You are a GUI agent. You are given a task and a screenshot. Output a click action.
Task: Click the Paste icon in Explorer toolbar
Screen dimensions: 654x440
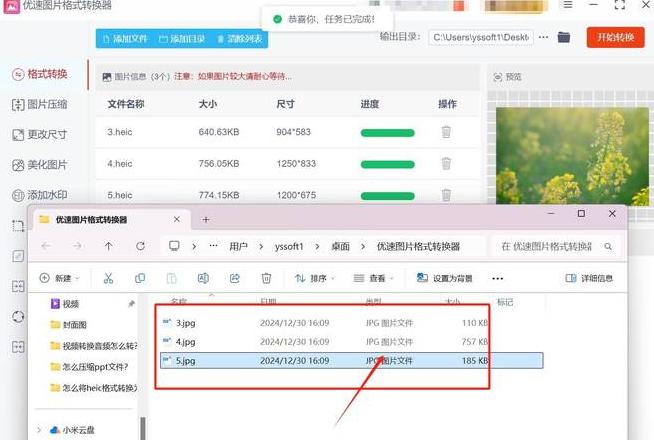coord(171,278)
